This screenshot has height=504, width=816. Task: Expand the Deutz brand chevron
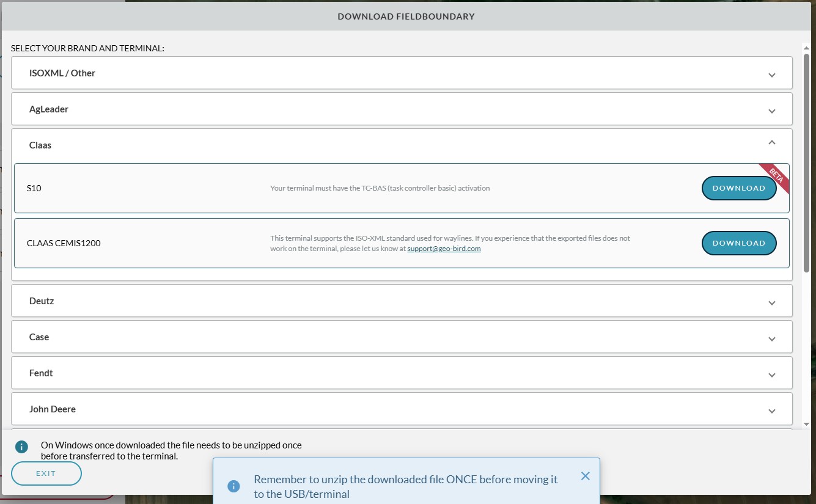pyautogui.click(x=771, y=302)
